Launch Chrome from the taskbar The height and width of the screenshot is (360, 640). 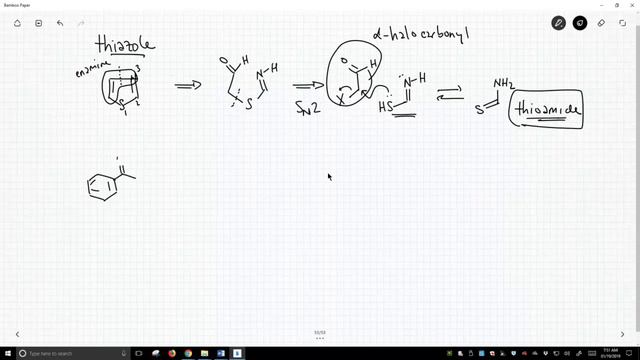tap(188, 353)
